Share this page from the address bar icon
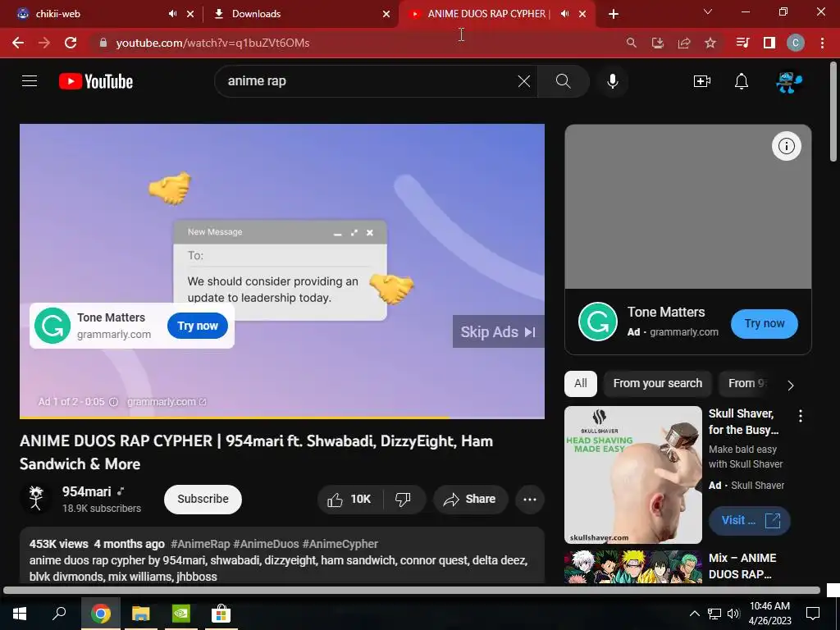840x630 pixels. (684, 43)
